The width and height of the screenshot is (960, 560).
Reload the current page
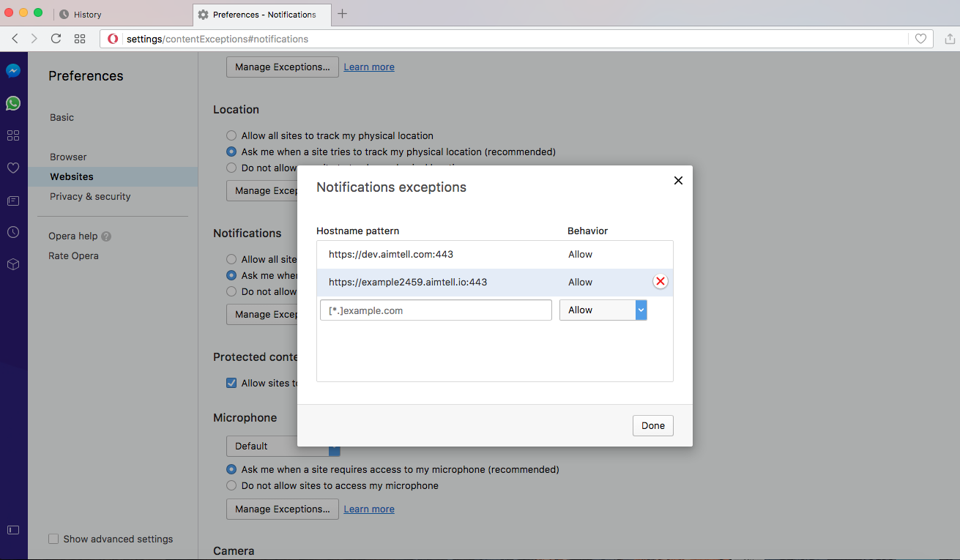[x=56, y=39]
